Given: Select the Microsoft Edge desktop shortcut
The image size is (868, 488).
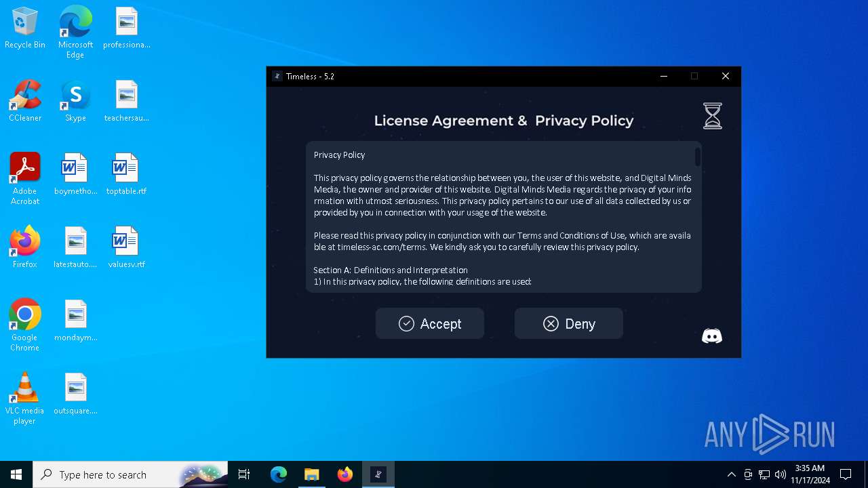Looking at the screenshot, I should (x=75, y=32).
